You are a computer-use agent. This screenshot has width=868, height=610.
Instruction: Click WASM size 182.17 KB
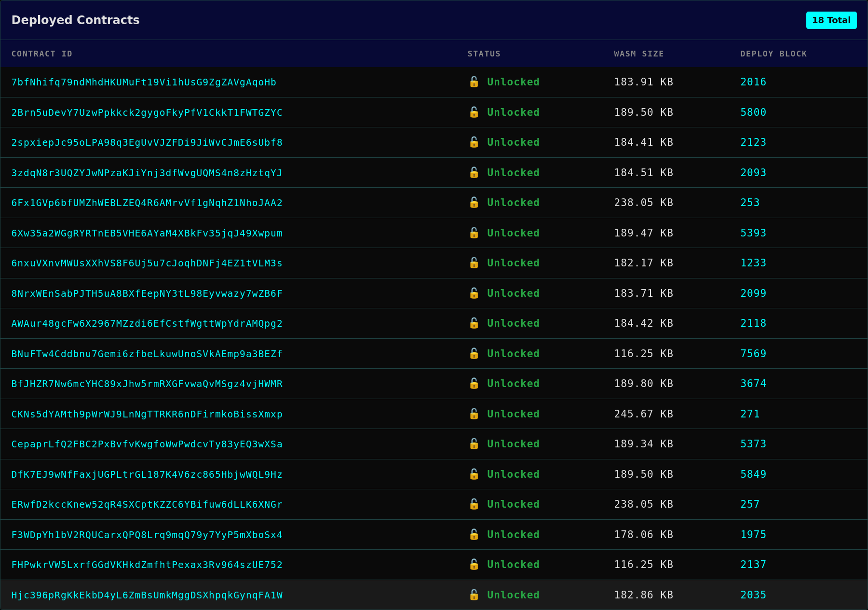(643, 263)
